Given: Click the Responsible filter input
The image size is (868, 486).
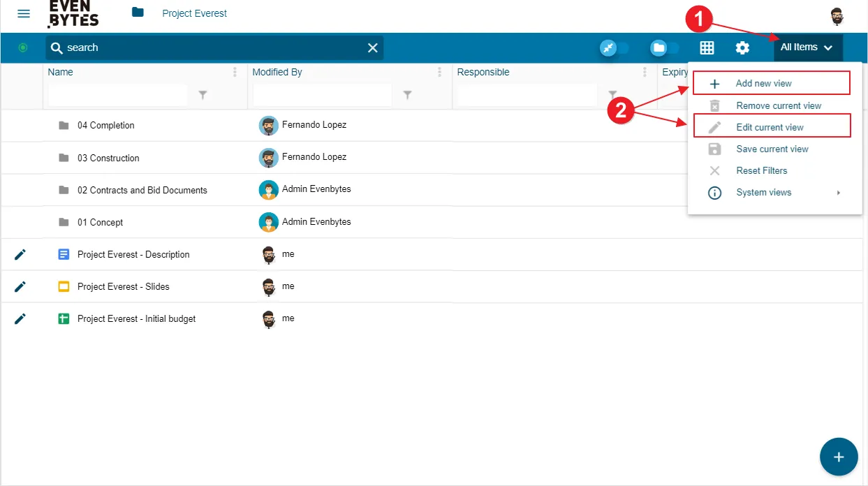Looking at the screenshot, I should 527,95.
